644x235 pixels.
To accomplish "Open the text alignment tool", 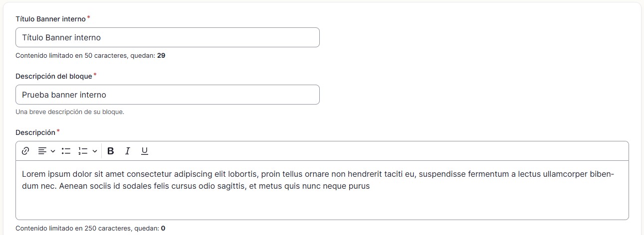I will 43,151.
